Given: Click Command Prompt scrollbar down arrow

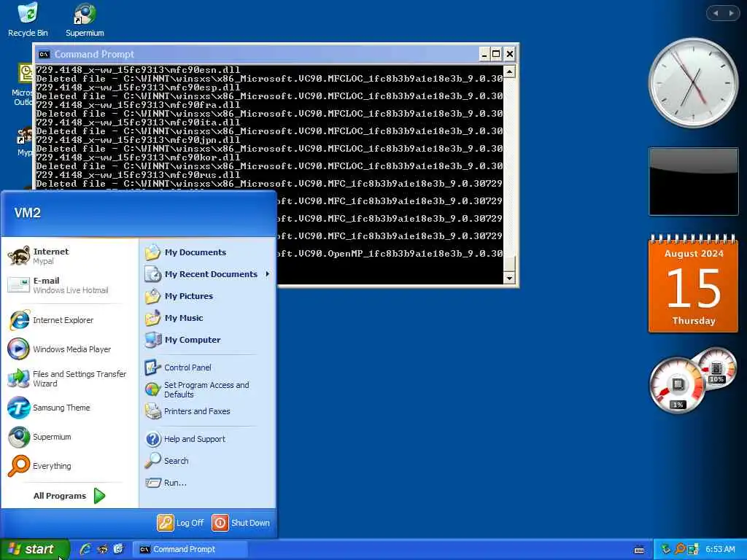Looking at the screenshot, I should pos(508,278).
